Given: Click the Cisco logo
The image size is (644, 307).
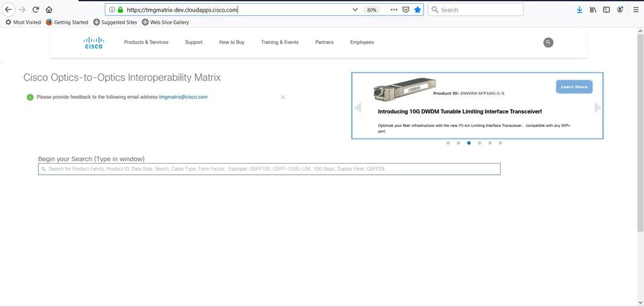Looking at the screenshot, I should (94, 42).
